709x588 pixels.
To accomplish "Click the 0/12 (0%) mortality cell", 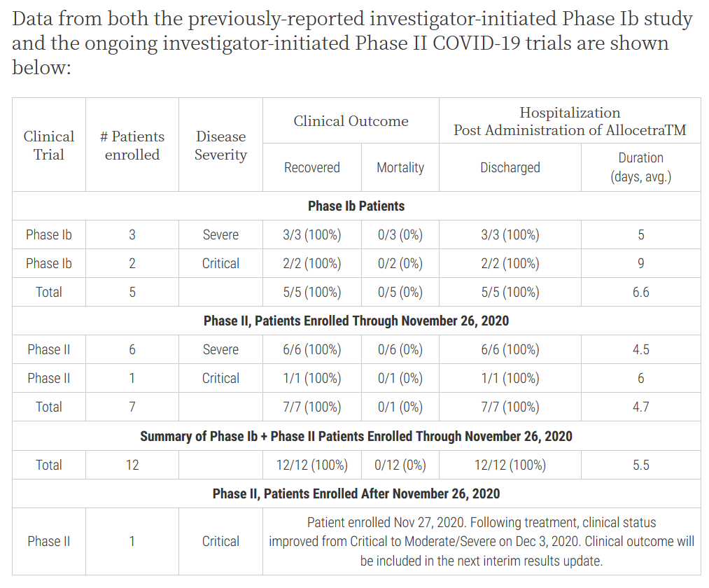I will (400, 465).
